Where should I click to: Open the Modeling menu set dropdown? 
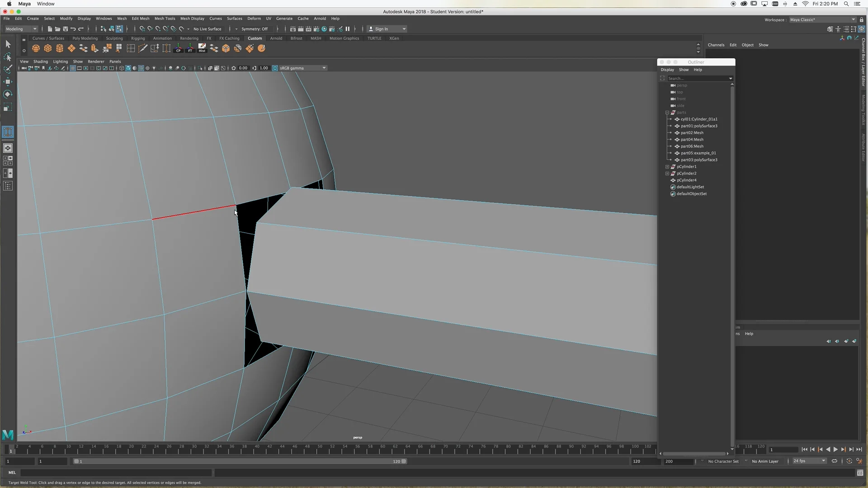coord(21,29)
